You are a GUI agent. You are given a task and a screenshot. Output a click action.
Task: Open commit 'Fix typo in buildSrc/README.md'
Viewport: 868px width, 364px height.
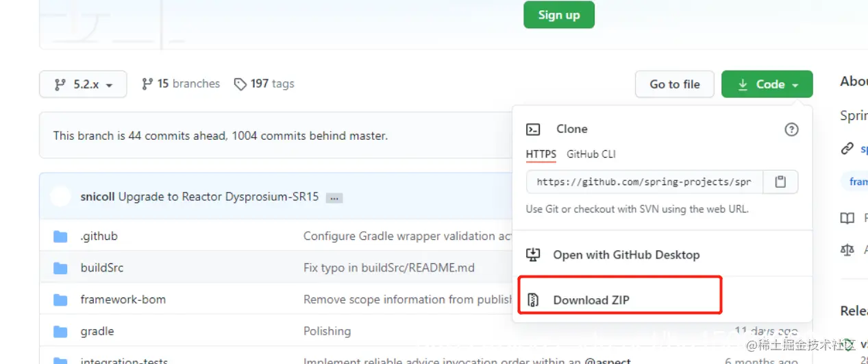tap(389, 267)
